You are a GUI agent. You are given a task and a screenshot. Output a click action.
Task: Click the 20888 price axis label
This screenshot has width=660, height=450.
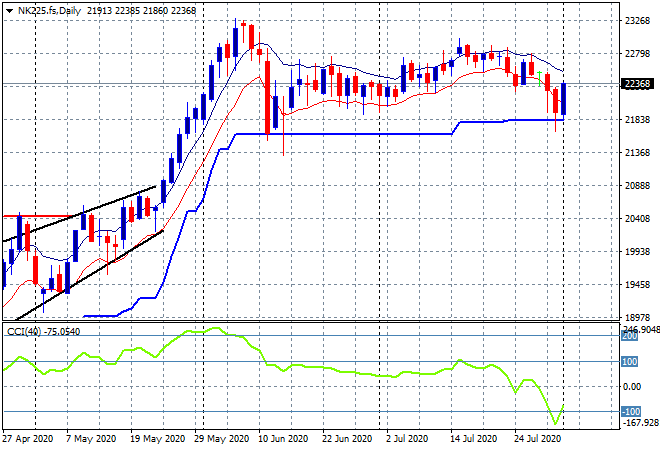tap(637, 186)
